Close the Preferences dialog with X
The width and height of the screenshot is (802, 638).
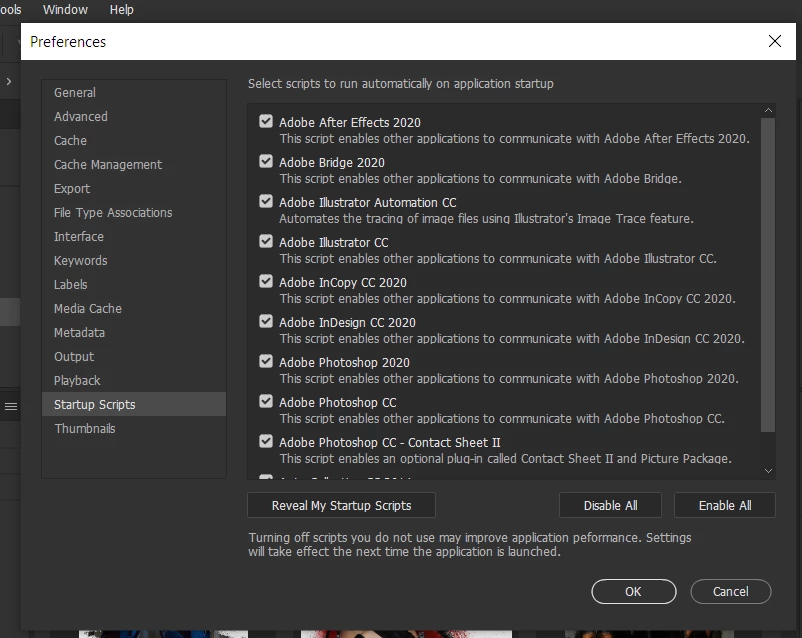775,41
